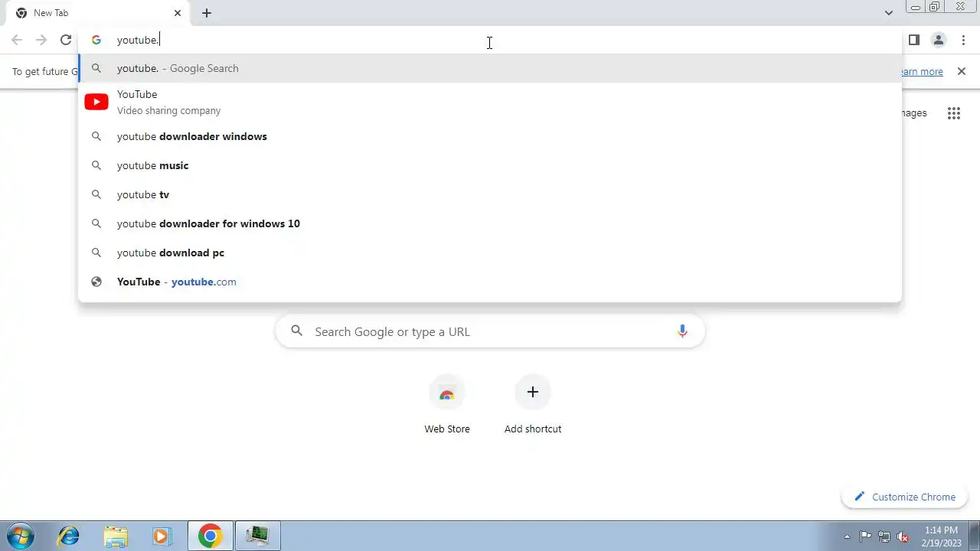
Task: Click the muted volume tray icon
Action: click(x=903, y=536)
